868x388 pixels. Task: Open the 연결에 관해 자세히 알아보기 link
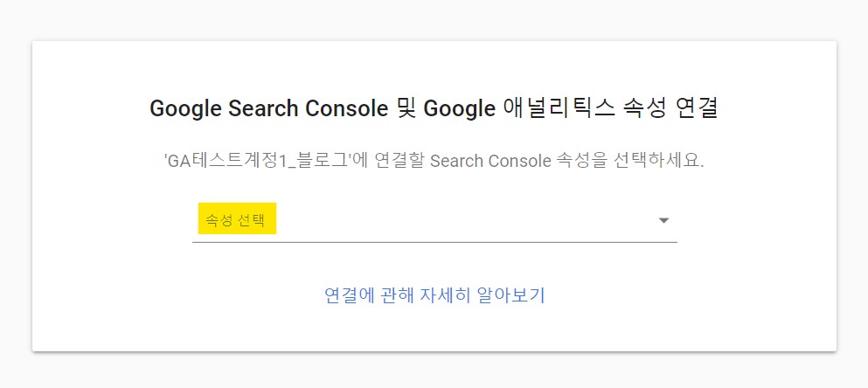(434, 295)
